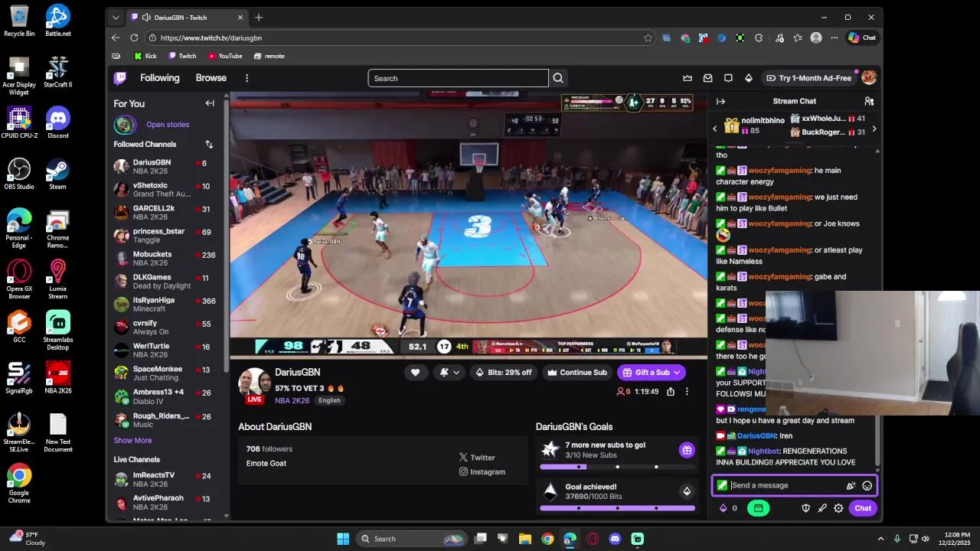Open browser tab search chevron

point(116,18)
